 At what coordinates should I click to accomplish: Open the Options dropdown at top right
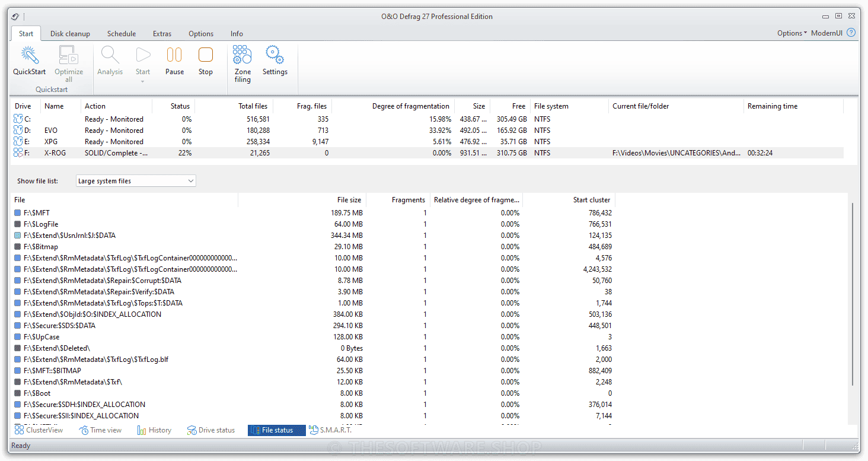point(792,33)
